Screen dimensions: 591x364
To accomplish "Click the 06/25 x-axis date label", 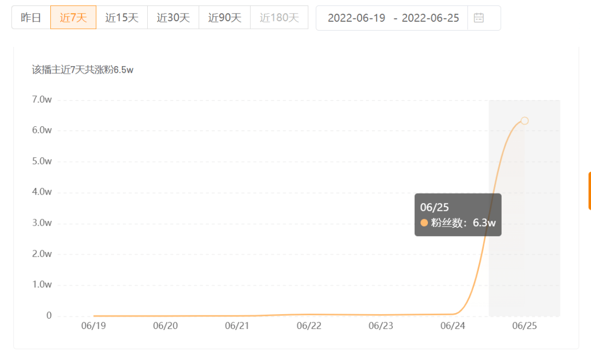I will 524,326.
